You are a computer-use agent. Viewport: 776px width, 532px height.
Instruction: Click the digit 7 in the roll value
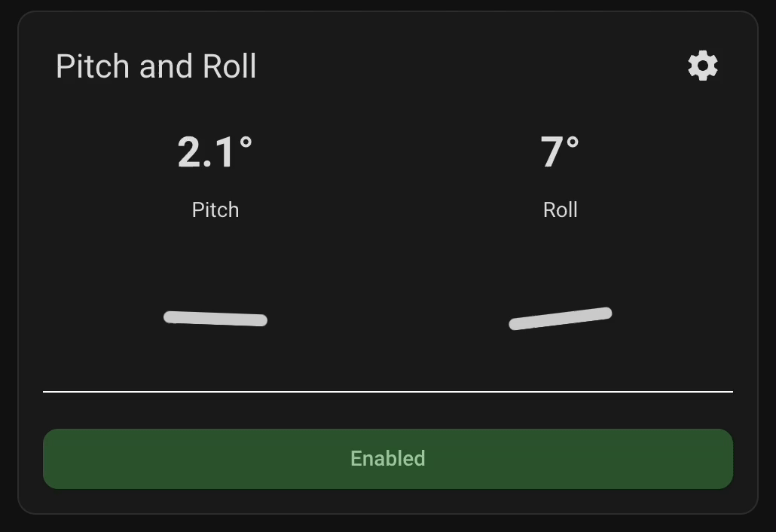pos(552,152)
